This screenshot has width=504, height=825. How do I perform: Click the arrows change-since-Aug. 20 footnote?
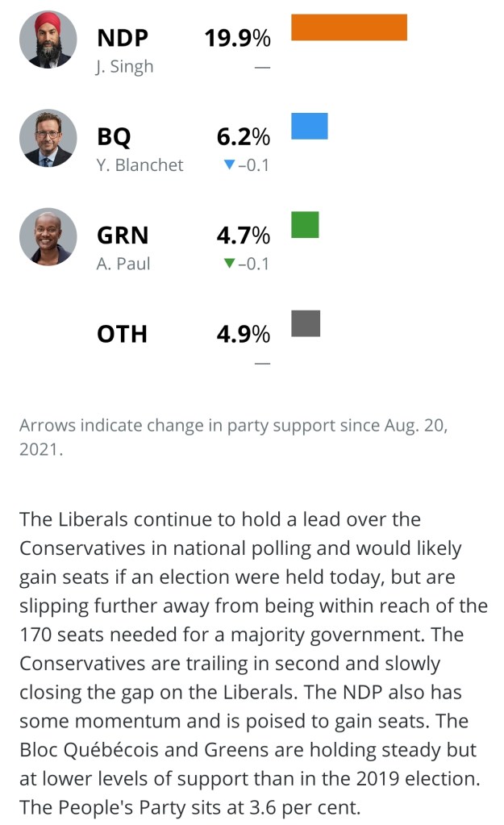click(232, 437)
